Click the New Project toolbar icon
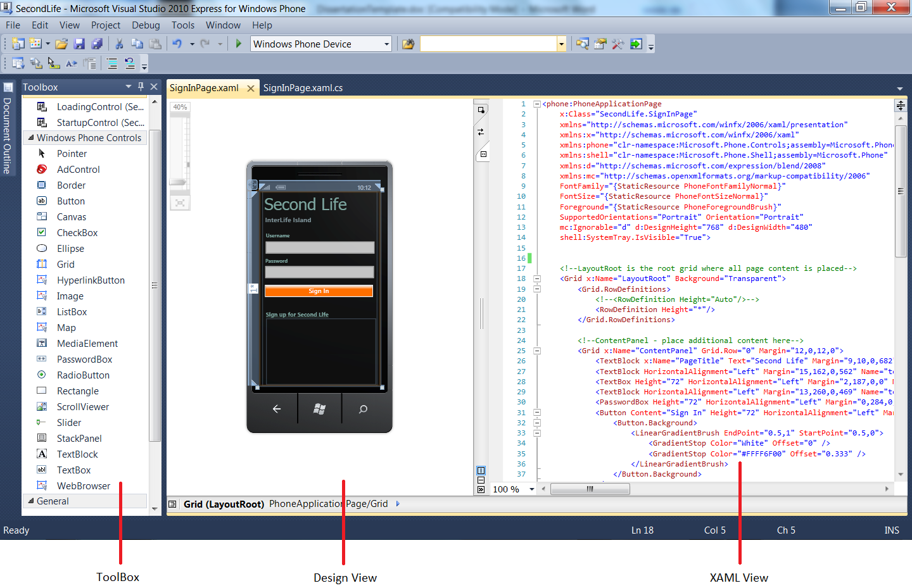Image resolution: width=912 pixels, height=588 pixels. click(x=18, y=44)
